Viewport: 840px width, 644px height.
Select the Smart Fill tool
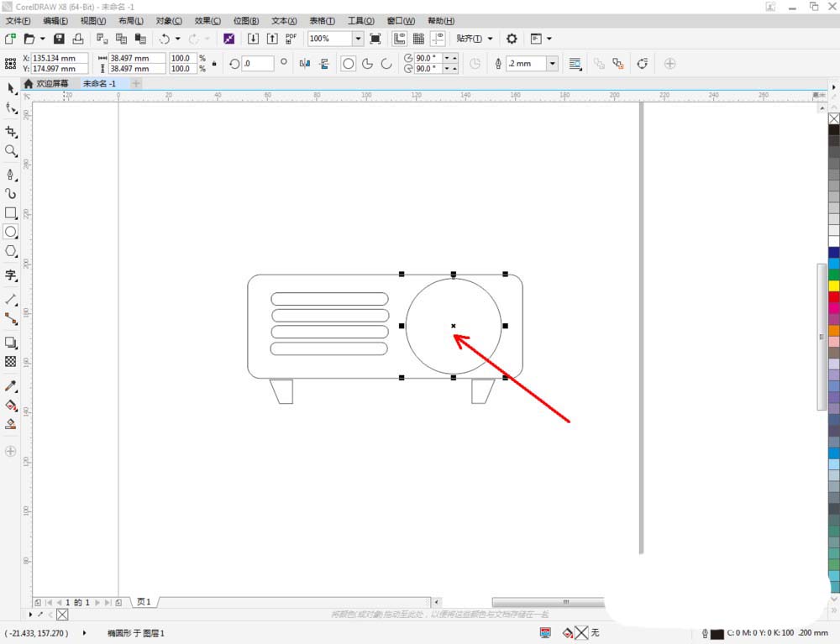(x=11, y=425)
